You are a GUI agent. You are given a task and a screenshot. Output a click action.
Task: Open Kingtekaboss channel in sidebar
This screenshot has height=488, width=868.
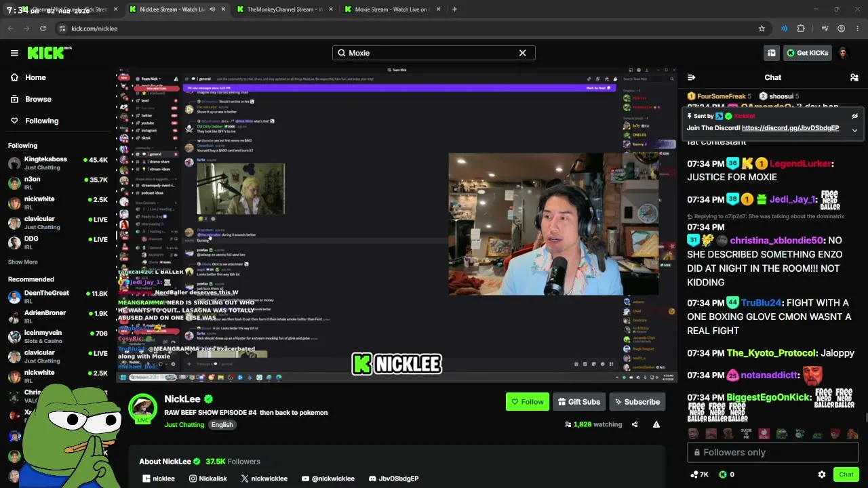58,163
